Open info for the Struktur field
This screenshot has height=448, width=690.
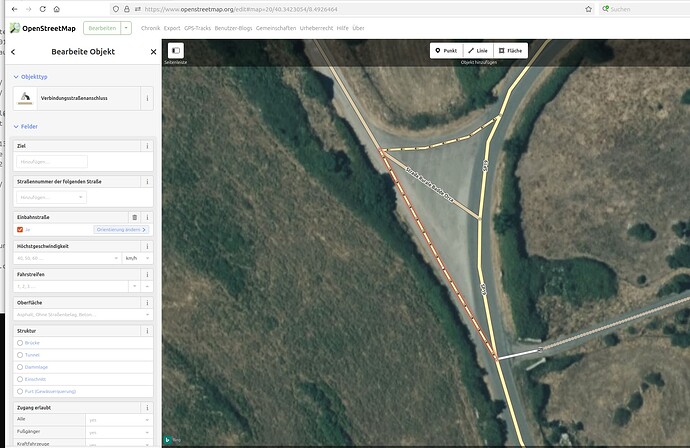(147, 330)
